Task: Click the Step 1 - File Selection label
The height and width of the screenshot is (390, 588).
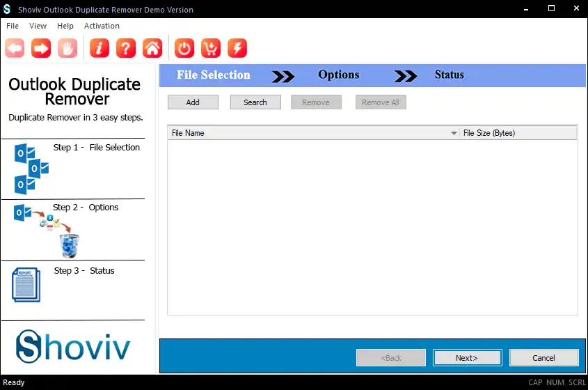Action: coord(96,148)
